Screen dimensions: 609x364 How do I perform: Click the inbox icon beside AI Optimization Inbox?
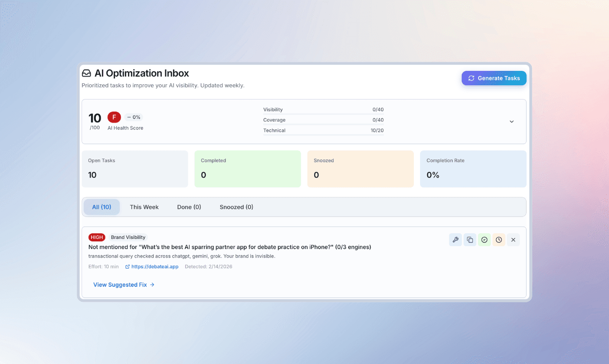[x=86, y=73]
